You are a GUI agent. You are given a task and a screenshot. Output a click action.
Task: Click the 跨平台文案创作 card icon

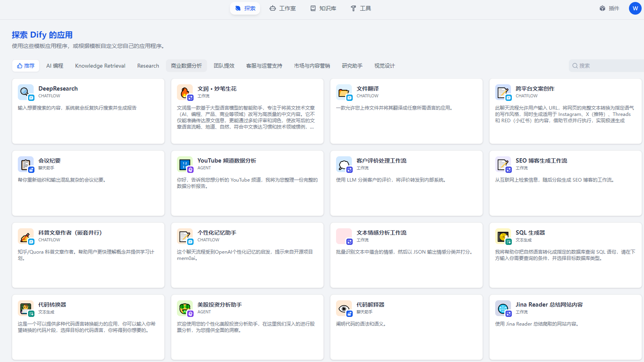tap(503, 92)
